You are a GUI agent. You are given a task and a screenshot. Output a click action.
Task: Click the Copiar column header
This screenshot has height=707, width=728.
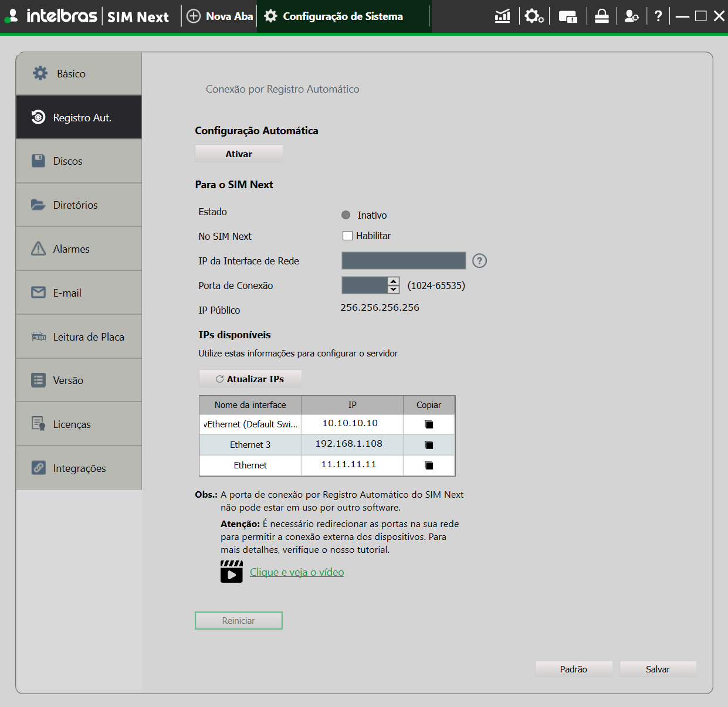[x=429, y=405]
